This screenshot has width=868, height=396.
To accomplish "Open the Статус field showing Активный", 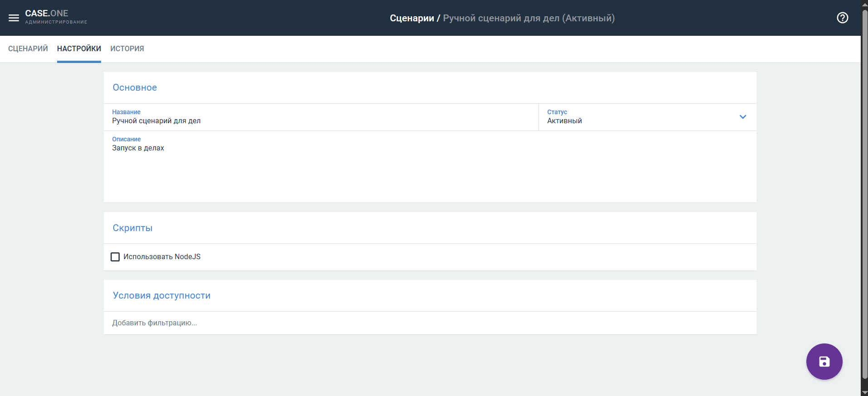I will [635, 121].
